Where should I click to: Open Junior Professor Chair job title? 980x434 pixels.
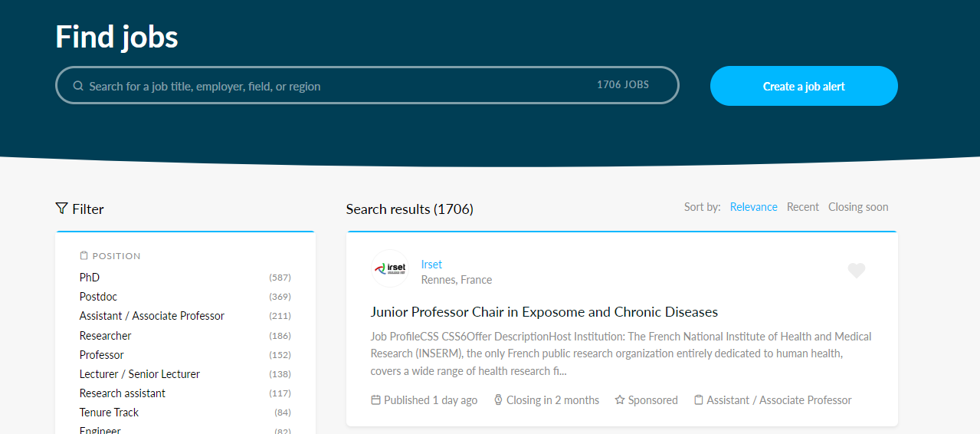(544, 312)
